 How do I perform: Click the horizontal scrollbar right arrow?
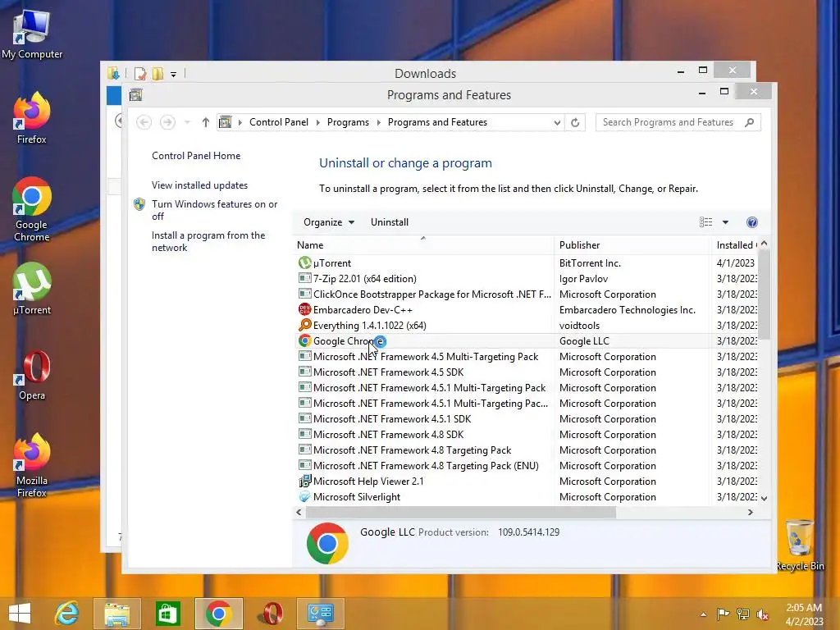tap(750, 512)
